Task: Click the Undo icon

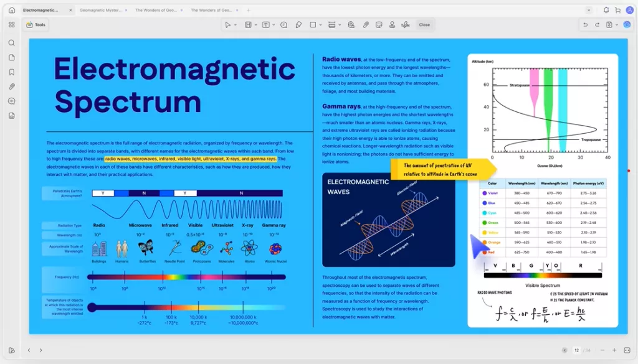Action: pos(586,24)
